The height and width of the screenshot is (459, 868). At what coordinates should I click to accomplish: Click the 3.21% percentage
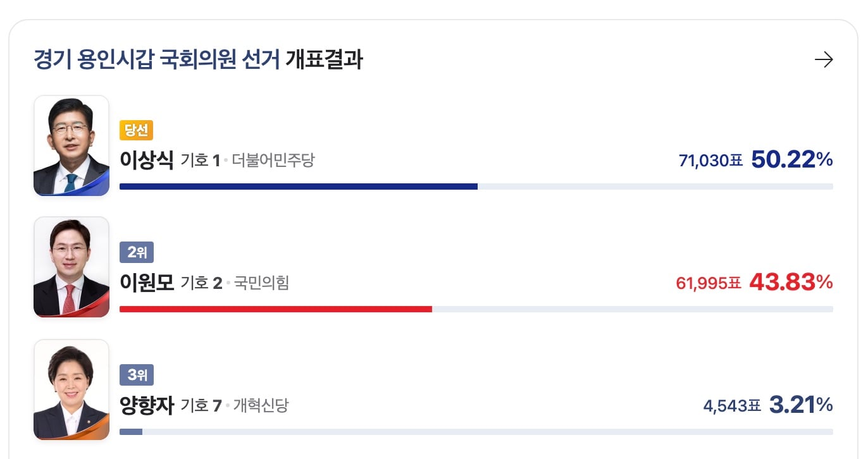pyautogui.click(x=801, y=405)
